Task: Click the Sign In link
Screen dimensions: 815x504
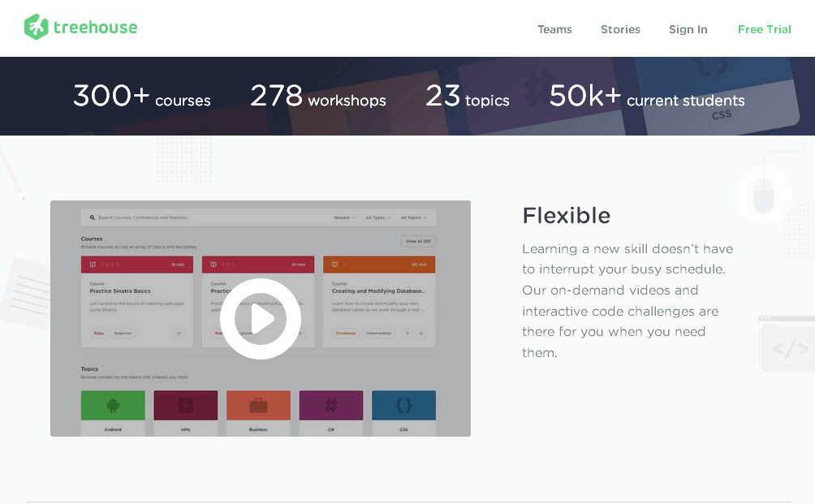Action: pyautogui.click(x=688, y=29)
